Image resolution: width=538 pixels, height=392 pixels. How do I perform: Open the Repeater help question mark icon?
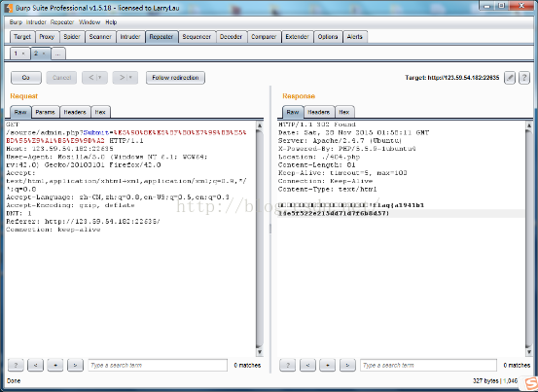pos(524,78)
